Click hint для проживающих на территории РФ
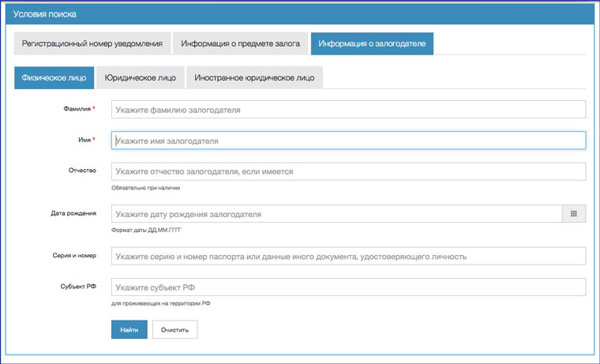 (161, 303)
